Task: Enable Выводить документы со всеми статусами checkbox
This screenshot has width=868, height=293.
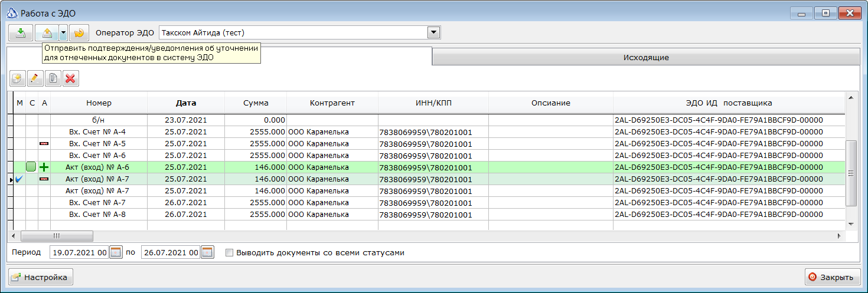Action: click(229, 252)
